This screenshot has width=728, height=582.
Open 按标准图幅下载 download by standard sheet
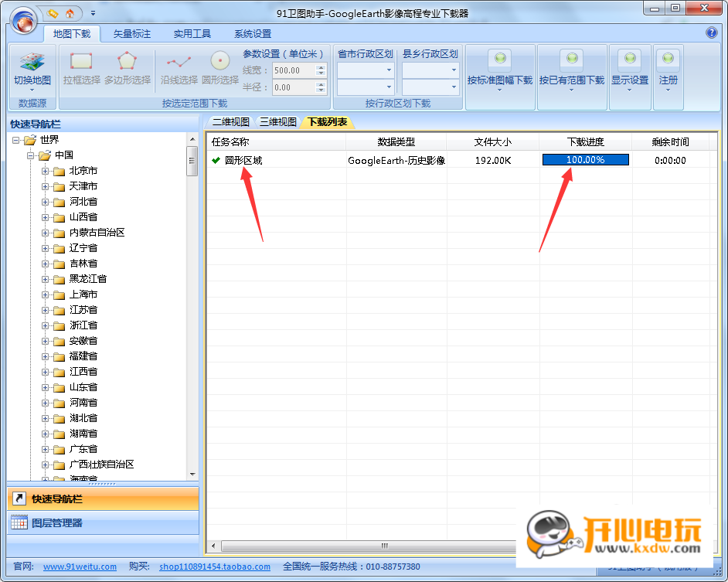pyautogui.click(x=499, y=73)
